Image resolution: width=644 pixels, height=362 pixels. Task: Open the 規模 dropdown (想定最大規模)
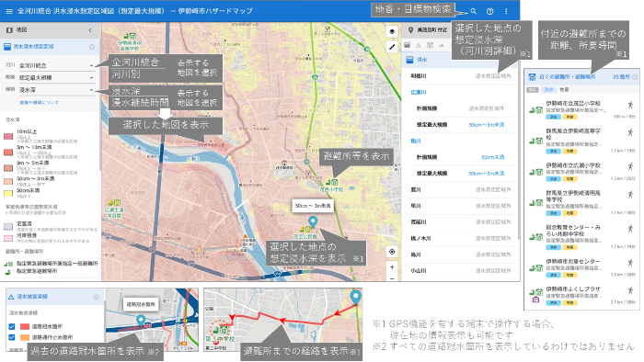[57, 78]
